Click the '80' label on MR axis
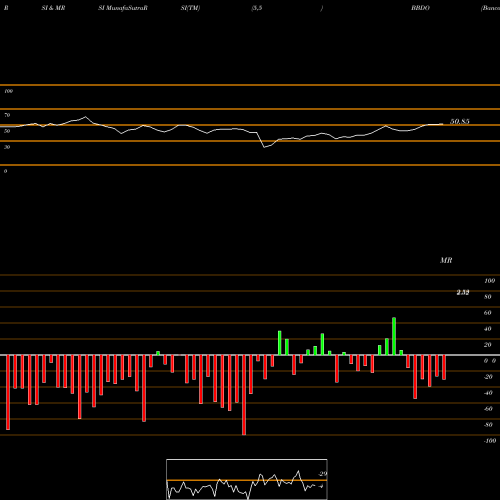Screen dimensions: 500x500 488,297
